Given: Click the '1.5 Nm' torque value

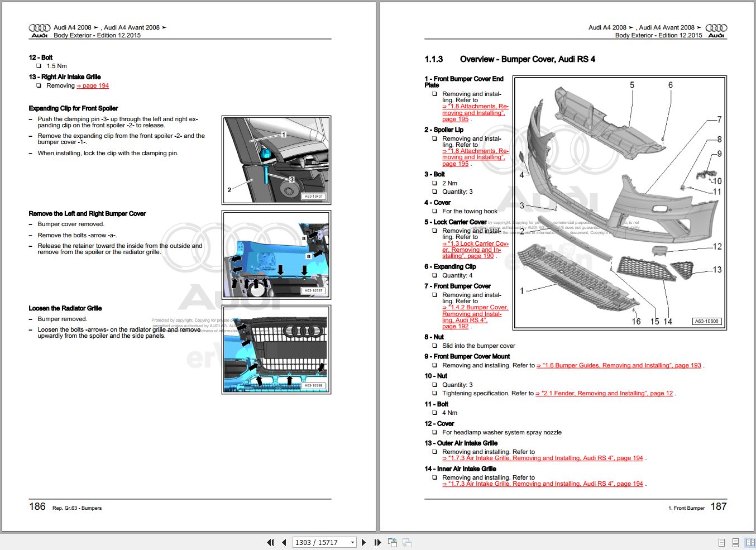Looking at the screenshot, I should [56, 66].
